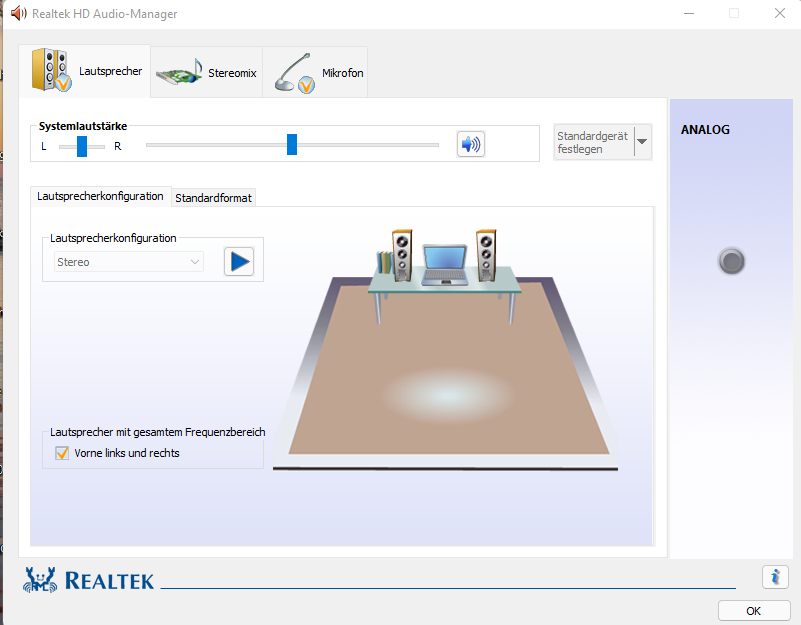Switch to the Mikrofon tab
801x625 pixels.
point(315,73)
